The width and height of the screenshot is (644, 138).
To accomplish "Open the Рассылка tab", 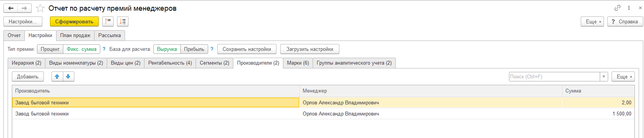I will pos(109,35).
